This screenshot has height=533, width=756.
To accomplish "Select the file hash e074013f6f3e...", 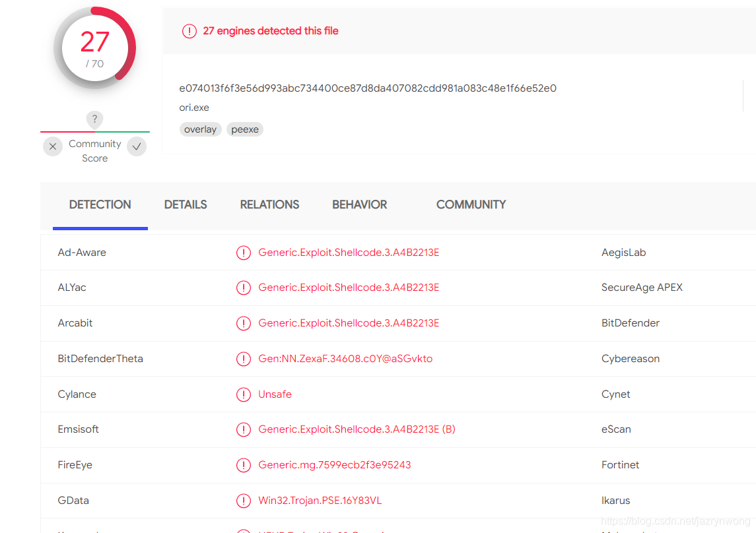I will 368,88.
